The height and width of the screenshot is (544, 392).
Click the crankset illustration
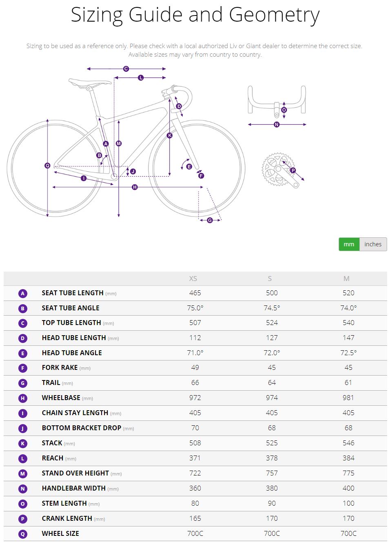[x=278, y=170]
